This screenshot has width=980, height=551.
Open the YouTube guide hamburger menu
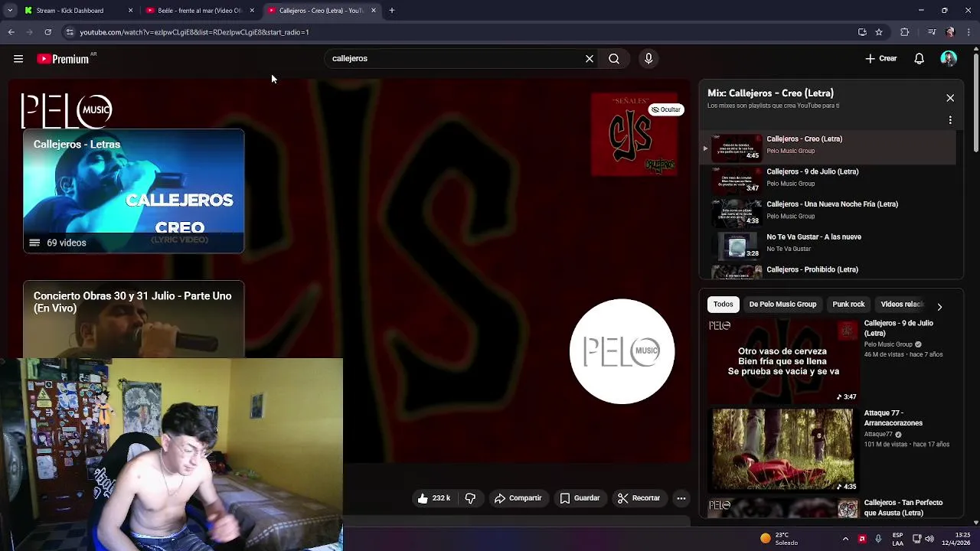18,59
